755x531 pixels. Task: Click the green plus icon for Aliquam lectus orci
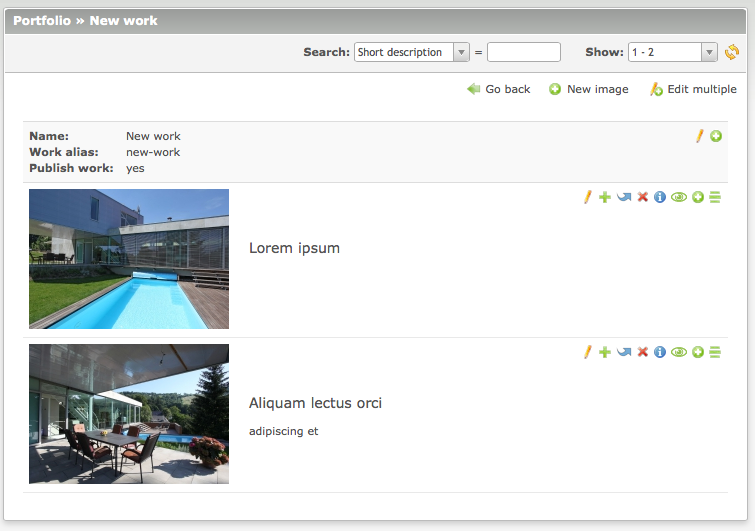(x=604, y=352)
